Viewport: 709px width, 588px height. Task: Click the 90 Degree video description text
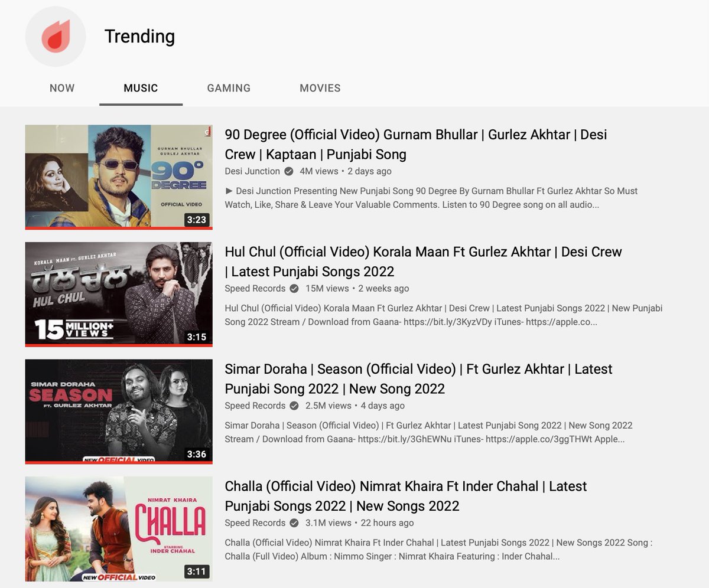click(431, 198)
